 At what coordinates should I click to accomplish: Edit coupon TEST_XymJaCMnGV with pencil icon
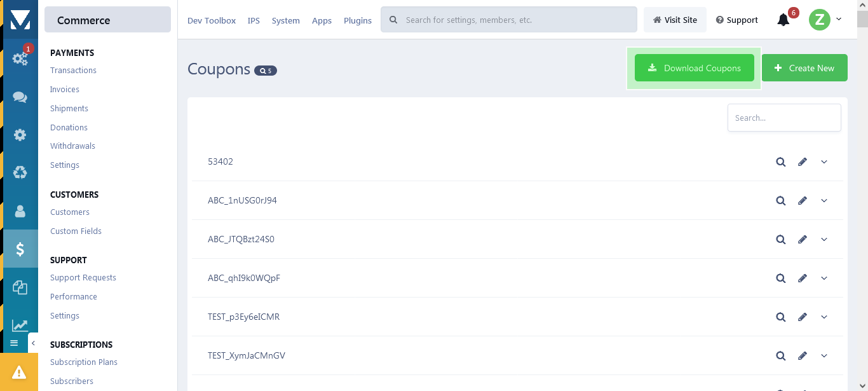click(x=803, y=355)
